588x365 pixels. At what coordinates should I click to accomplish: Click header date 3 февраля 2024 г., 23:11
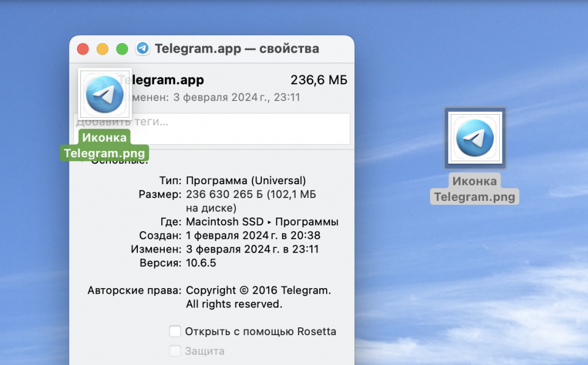coord(237,98)
